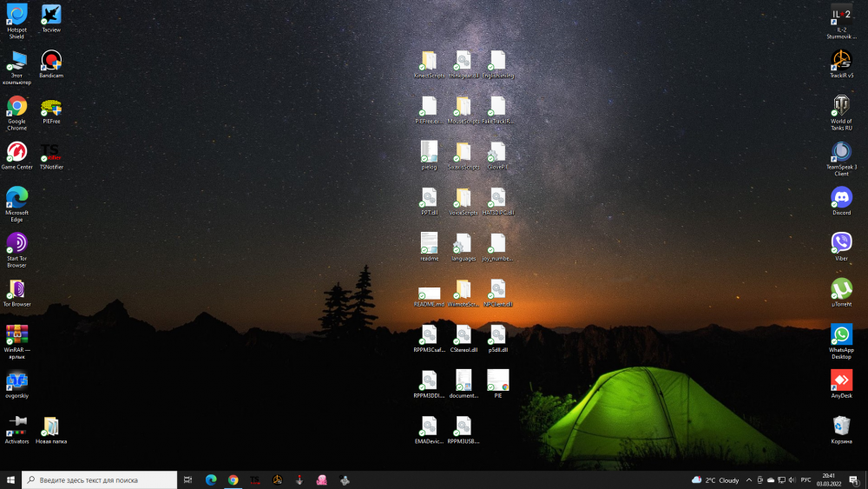Click the Hotspot Shield desktop icon
Viewport: 868px width, 489px height.
coord(16,16)
